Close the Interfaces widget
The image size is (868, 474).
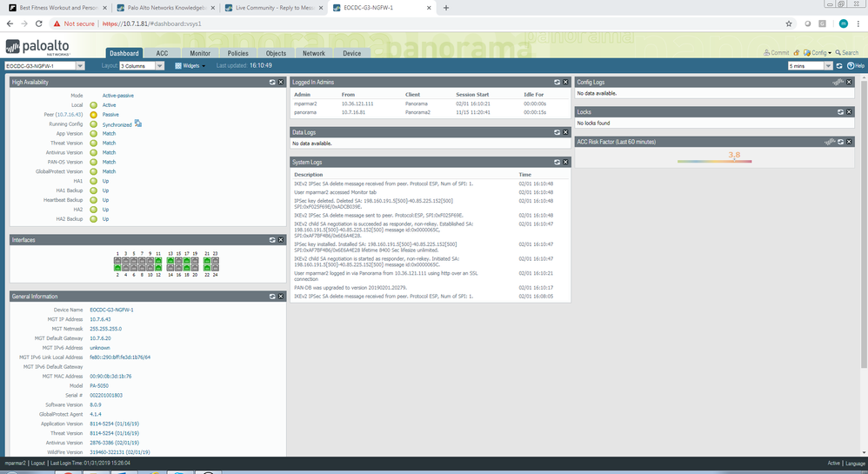281,240
